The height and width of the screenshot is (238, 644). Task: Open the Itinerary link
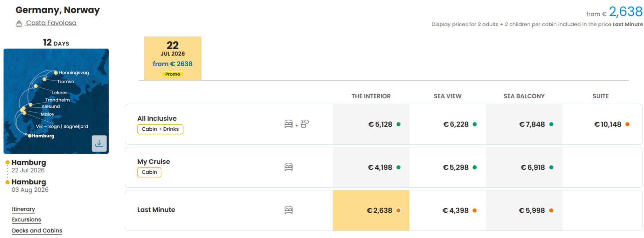point(23,209)
